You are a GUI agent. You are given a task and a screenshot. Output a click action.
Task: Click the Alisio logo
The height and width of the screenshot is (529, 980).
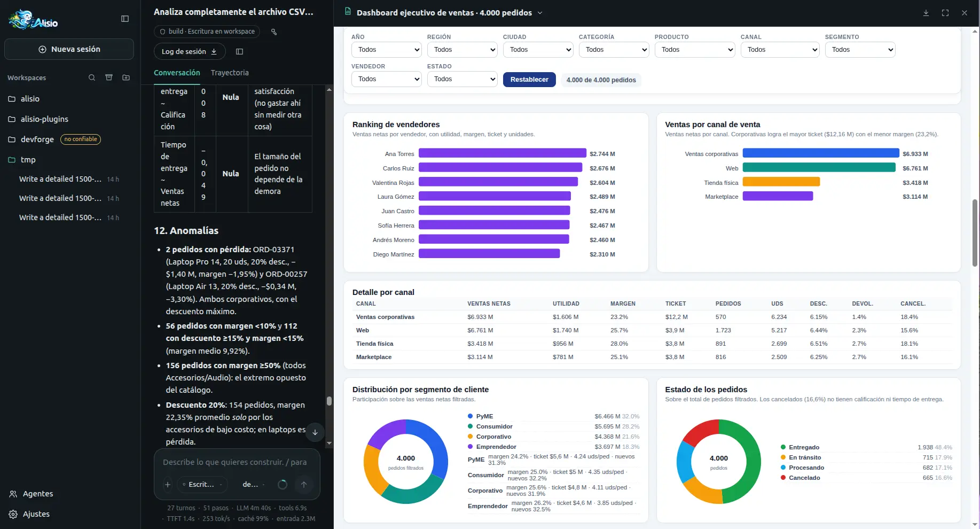point(33,20)
